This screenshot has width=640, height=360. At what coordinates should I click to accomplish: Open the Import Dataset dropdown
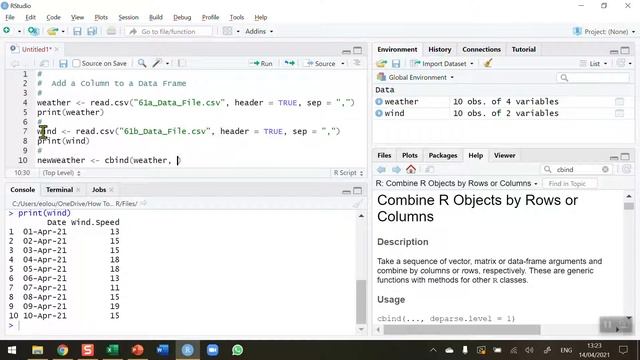(442, 64)
